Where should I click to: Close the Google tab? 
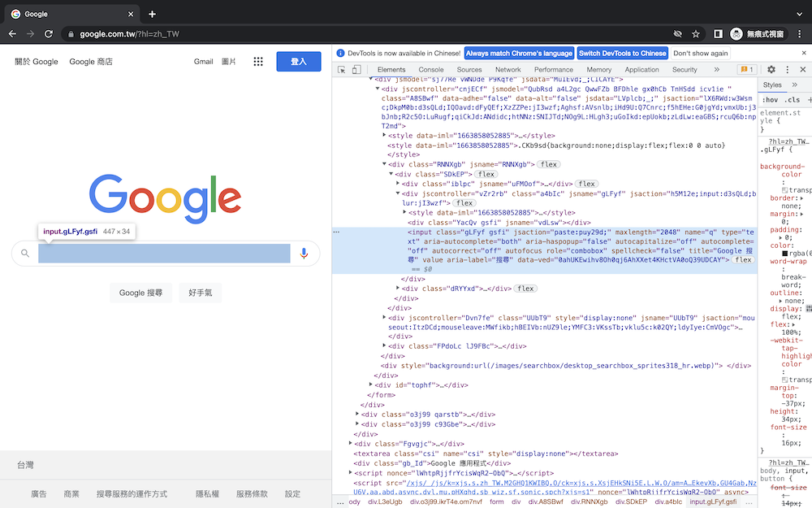(x=131, y=14)
